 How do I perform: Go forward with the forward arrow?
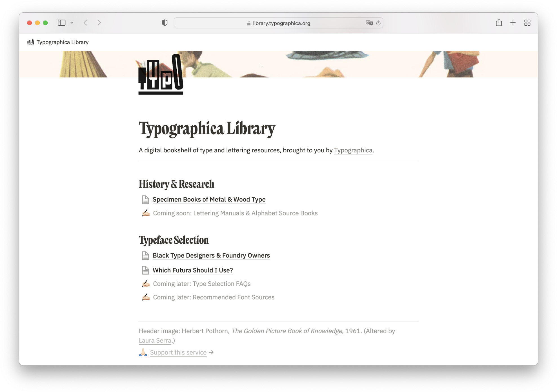pyautogui.click(x=99, y=23)
